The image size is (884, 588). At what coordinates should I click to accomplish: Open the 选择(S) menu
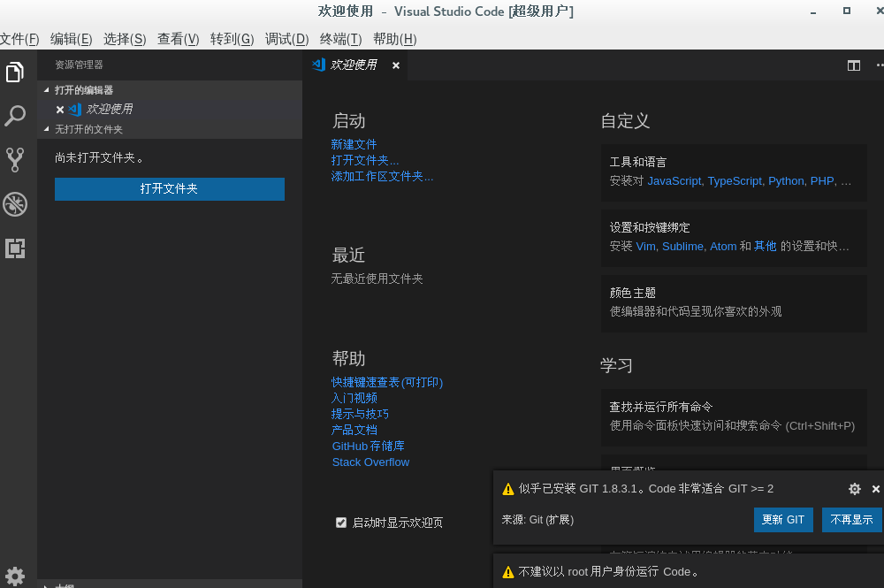(x=125, y=39)
